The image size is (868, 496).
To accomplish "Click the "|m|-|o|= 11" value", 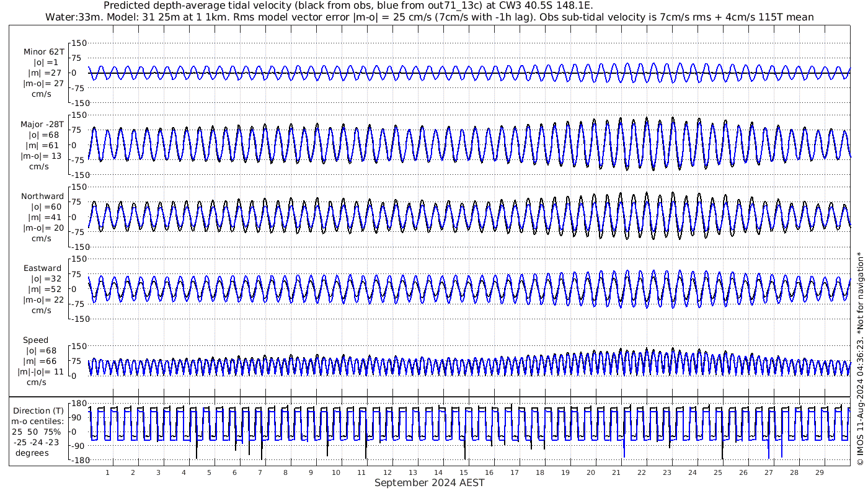I will [x=41, y=371].
